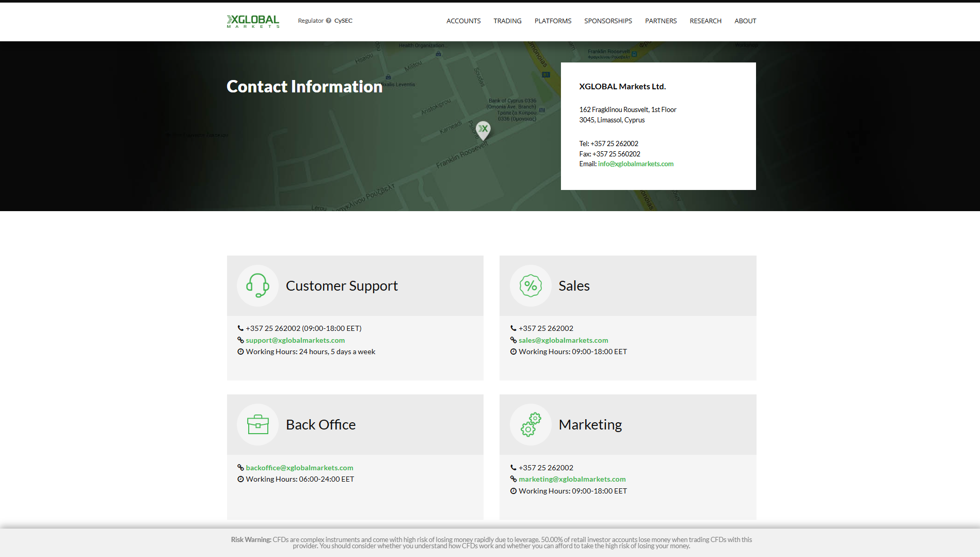Click the Customer Support headset icon
The height and width of the screenshot is (557, 980).
pyautogui.click(x=258, y=285)
